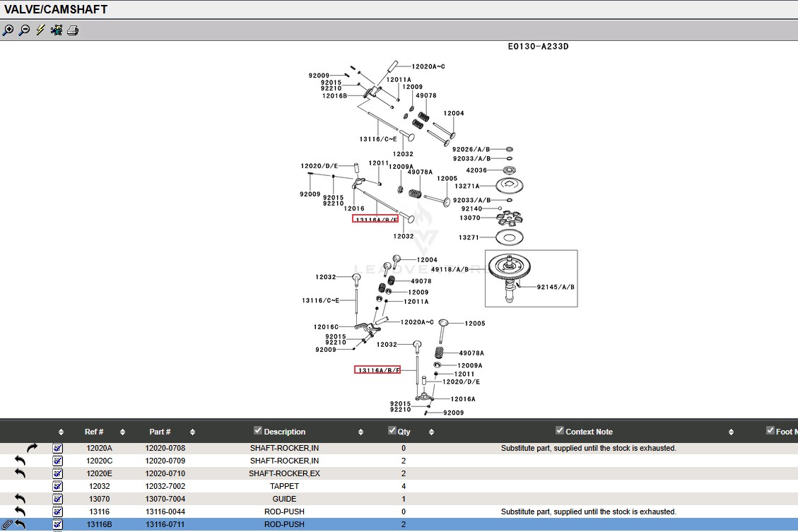
Task: Sort table using Ref # sort arrows
Action: coord(122,432)
